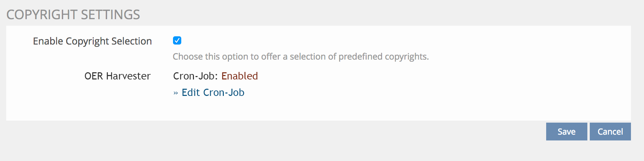The image size is (644, 161).
Task: Click the red Enabled status text
Action: 240,76
